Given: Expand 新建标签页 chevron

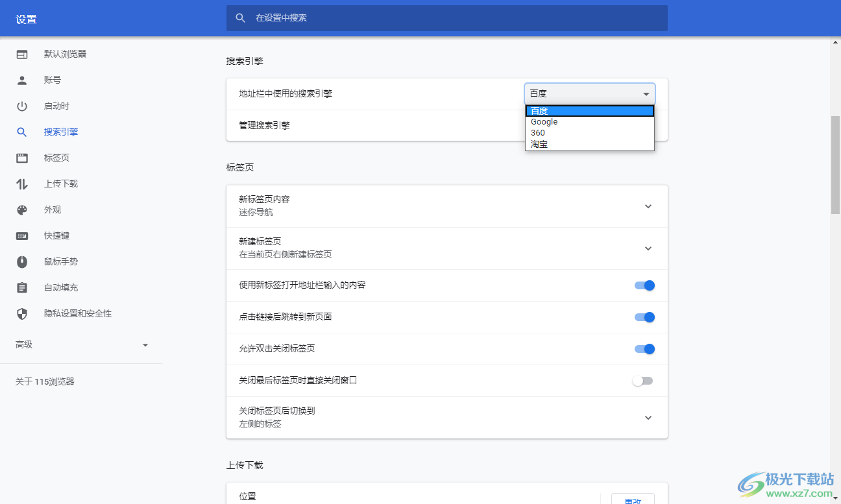Looking at the screenshot, I should pyautogui.click(x=648, y=248).
